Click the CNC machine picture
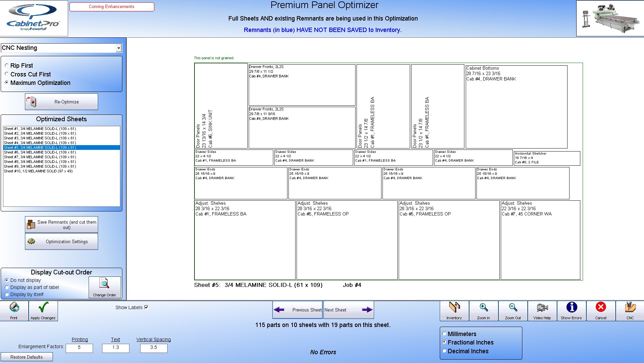Image resolution: width=644 pixels, height=363 pixels. [610, 18]
